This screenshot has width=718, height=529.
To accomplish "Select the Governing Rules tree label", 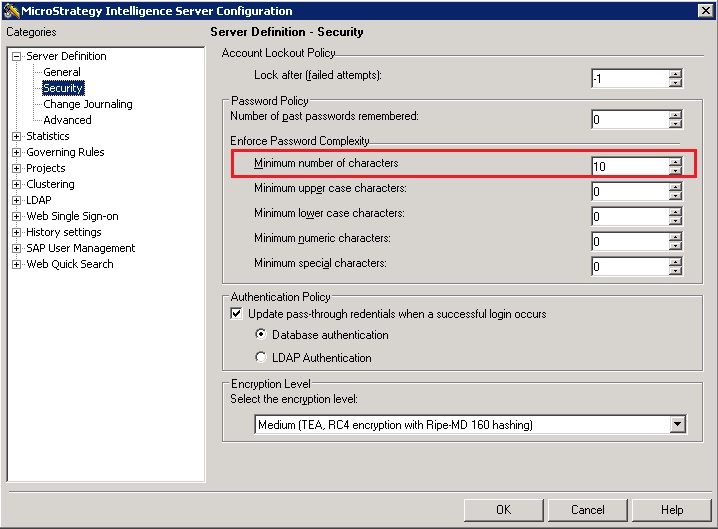I will [x=65, y=152].
